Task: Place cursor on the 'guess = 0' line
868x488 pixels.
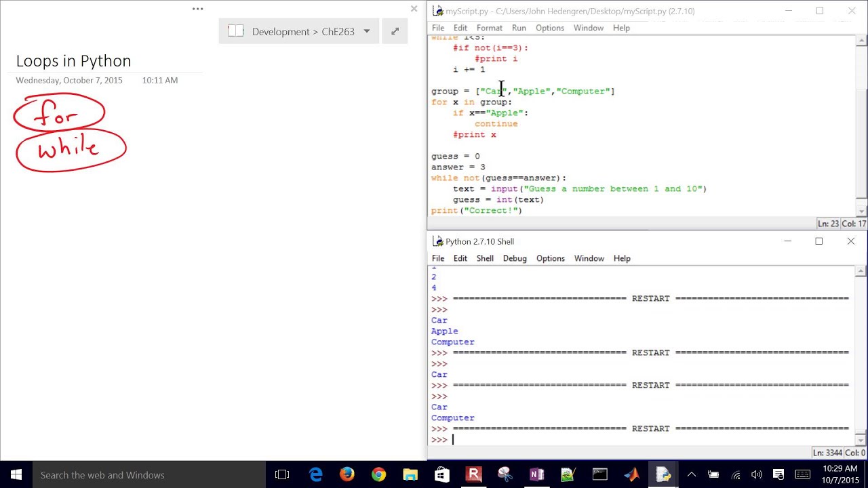Action: click(x=456, y=156)
